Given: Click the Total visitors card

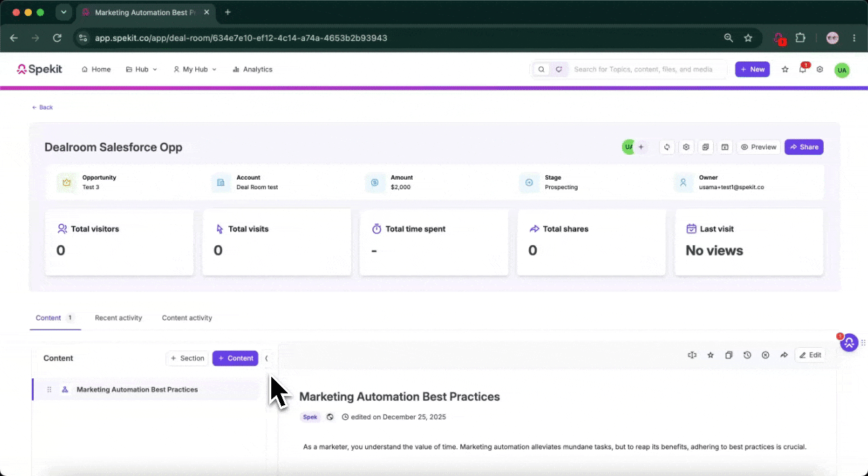Looking at the screenshot, I should pyautogui.click(x=119, y=242).
